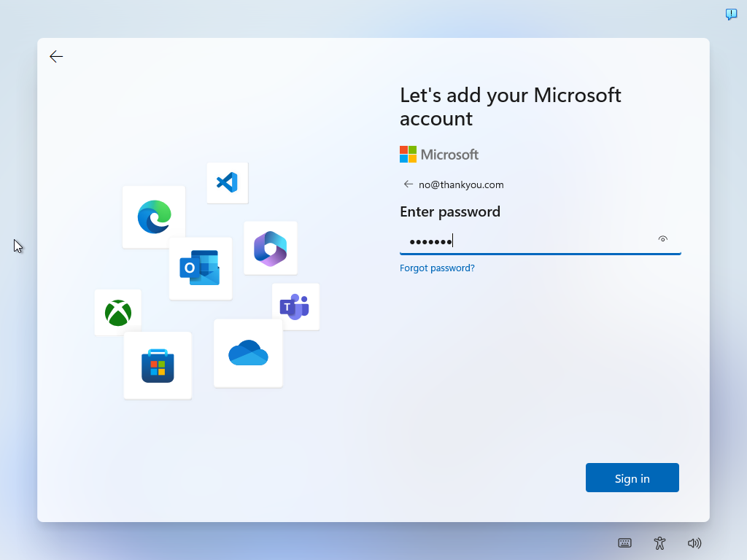This screenshot has height=560, width=747.
Task: Select the Microsoft Teams icon
Action: point(295,306)
